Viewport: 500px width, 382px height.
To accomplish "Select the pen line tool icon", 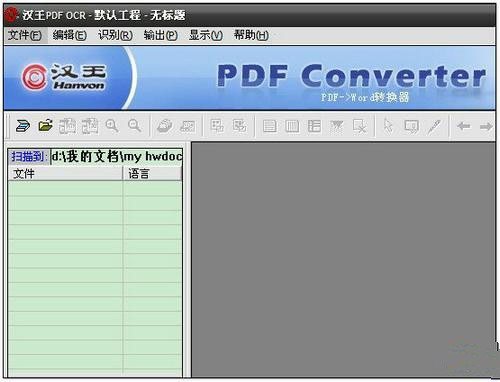I will tap(434, 126).
